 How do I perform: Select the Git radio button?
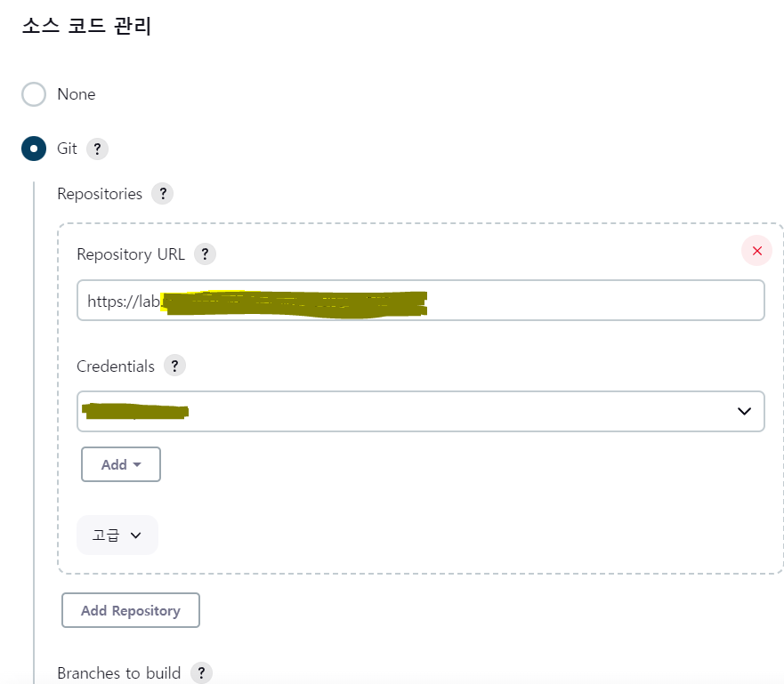[x=34, y=149]
